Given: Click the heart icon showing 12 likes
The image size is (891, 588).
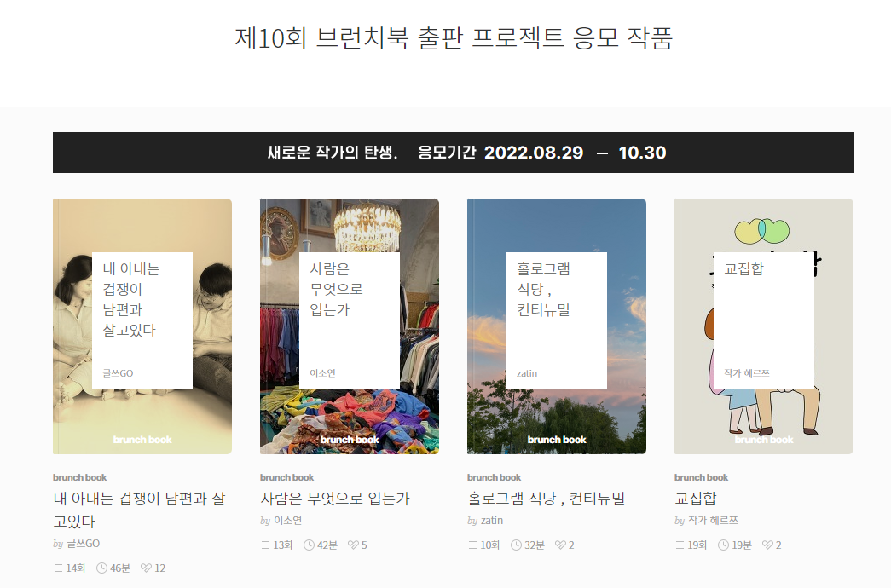Looking at the screenshot, I should pos(146,568).
